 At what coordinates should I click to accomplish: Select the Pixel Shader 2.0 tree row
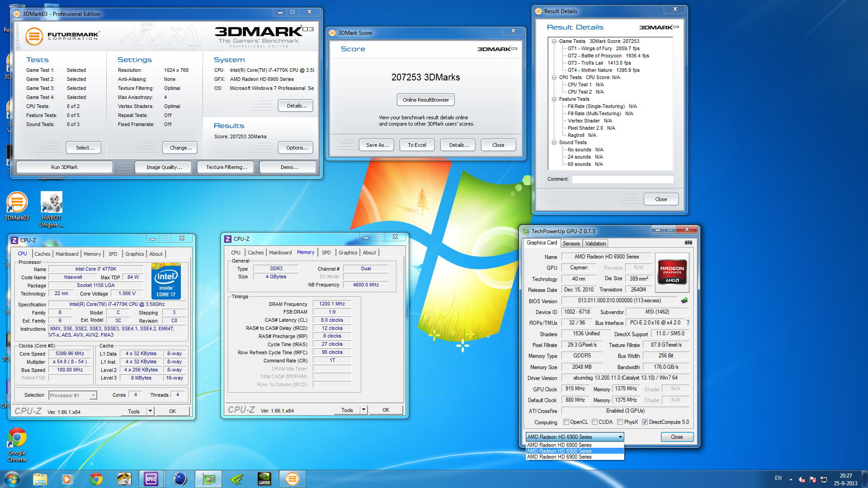click(591, 128)
